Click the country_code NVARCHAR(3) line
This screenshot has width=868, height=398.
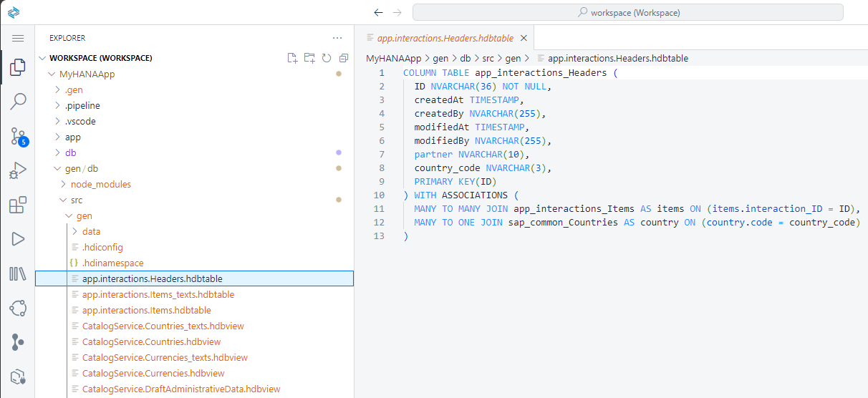point(483,168)
